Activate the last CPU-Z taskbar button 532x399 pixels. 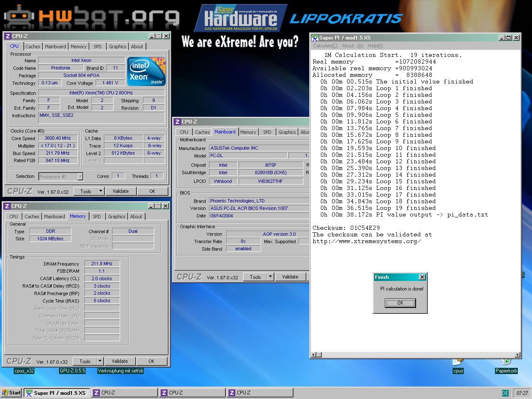tap(260, 393)
